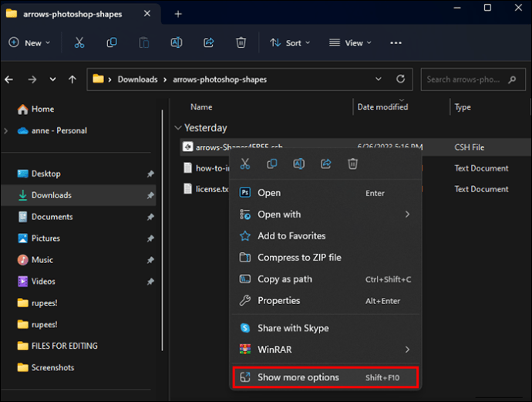Click the Cut scissors icon in the top toolbar
The image size is (532, 402).
point(79,43)
